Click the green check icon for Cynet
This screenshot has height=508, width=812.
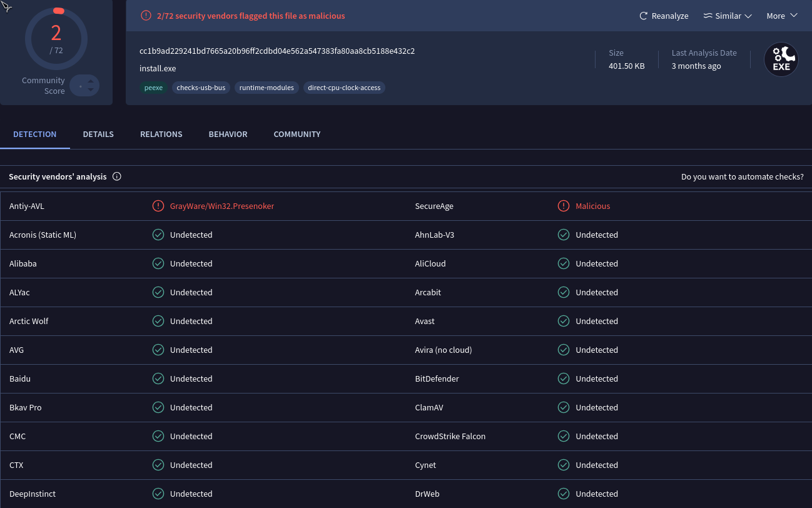[x=564, y=465]
